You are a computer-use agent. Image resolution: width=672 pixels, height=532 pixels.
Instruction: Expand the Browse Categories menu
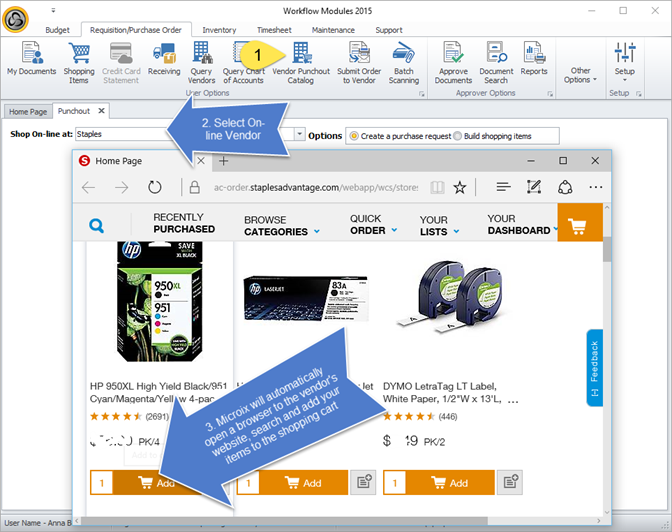(x=282, y=225)
